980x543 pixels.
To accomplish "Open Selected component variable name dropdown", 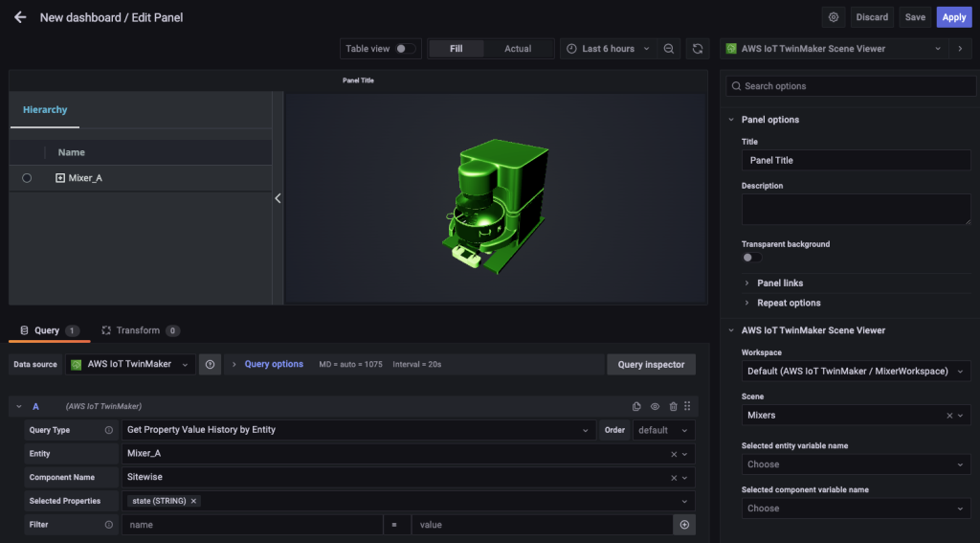I will [x=856, y=509].
